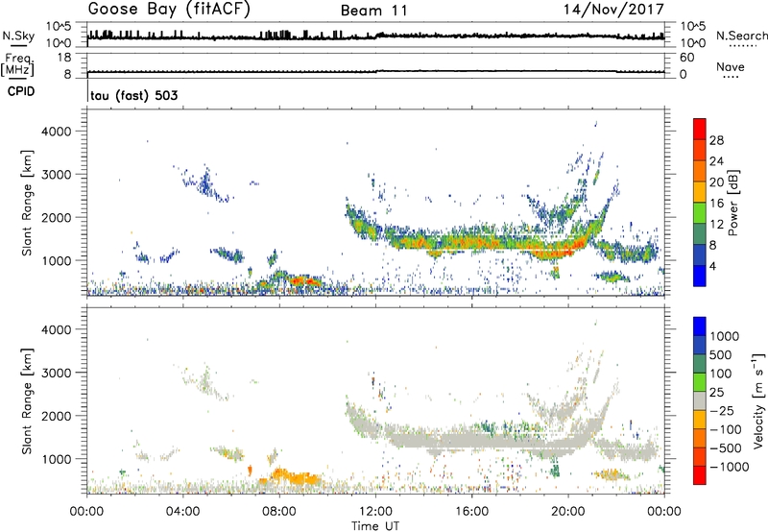Select the "-1000" label on Velocity colorbar
The height and width of the screenshot is (532, 768).
[x=730, y=467]
